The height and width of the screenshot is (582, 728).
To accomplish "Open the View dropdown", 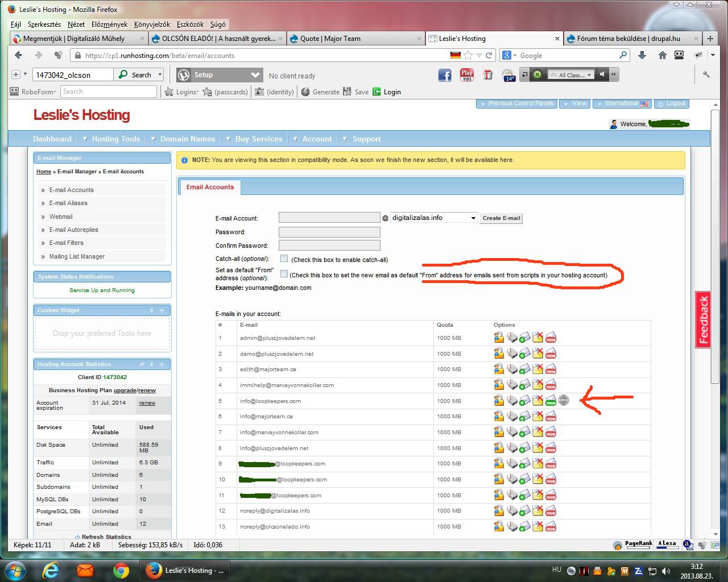I will tap(574, 103).
